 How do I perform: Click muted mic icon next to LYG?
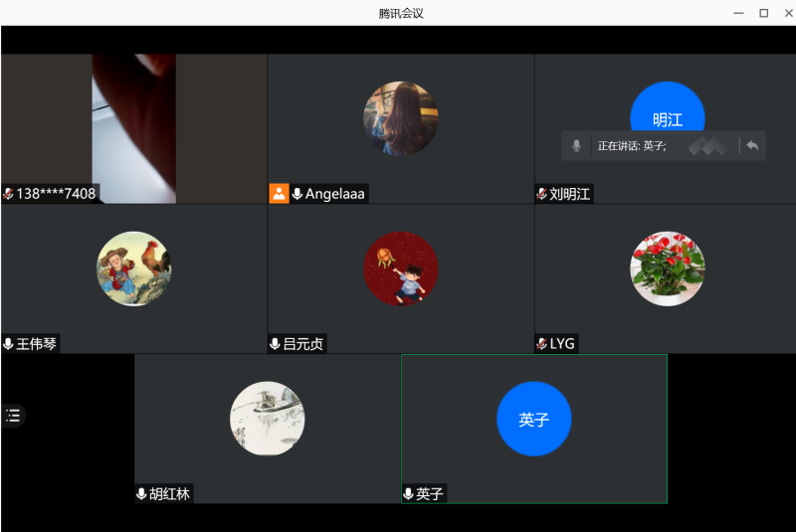tap(541, 344)
